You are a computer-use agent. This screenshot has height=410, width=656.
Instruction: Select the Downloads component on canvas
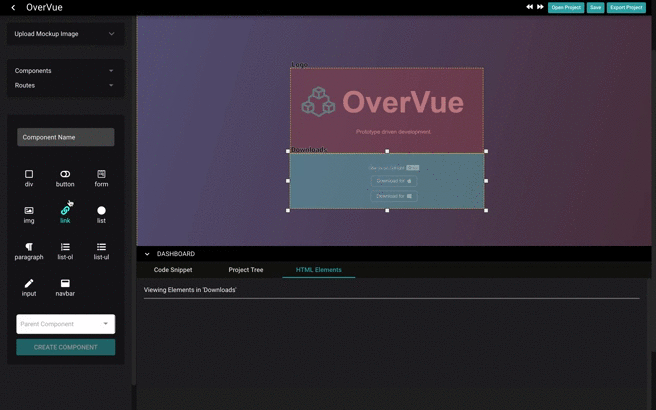[387, 181]
